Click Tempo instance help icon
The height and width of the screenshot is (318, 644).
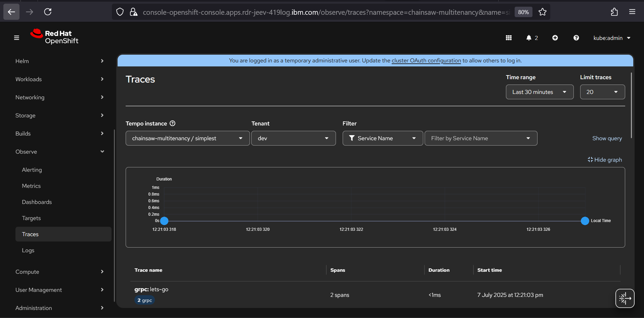(173, 123)
